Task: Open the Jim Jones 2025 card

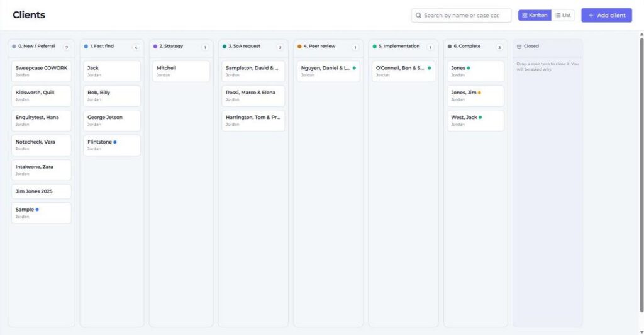Action: click(x=42, y=191)
